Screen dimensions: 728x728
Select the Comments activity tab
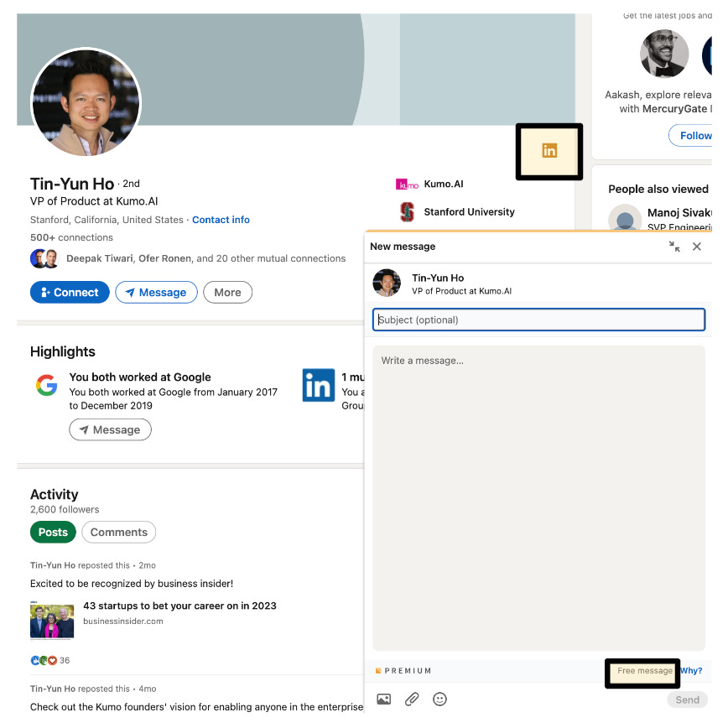119,532
